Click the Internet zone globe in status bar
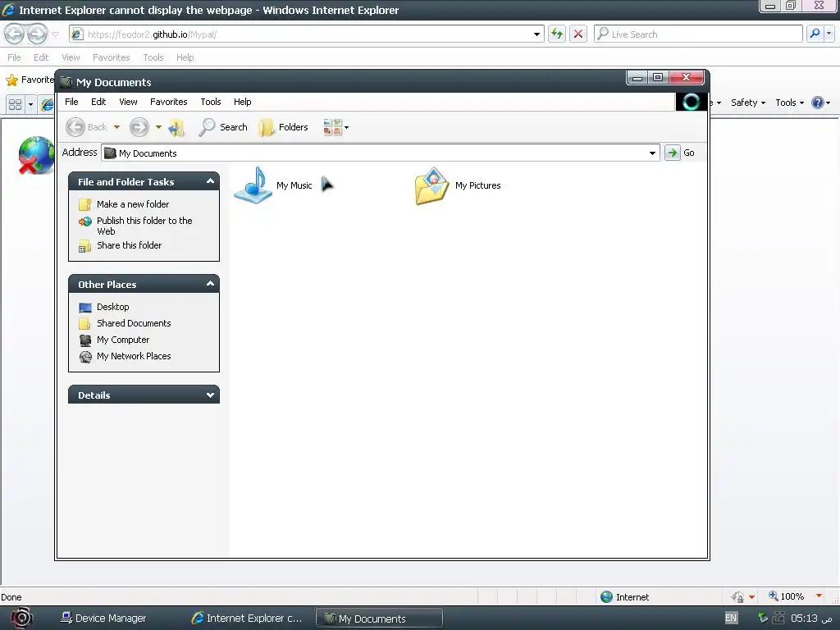 click(606, 597)
